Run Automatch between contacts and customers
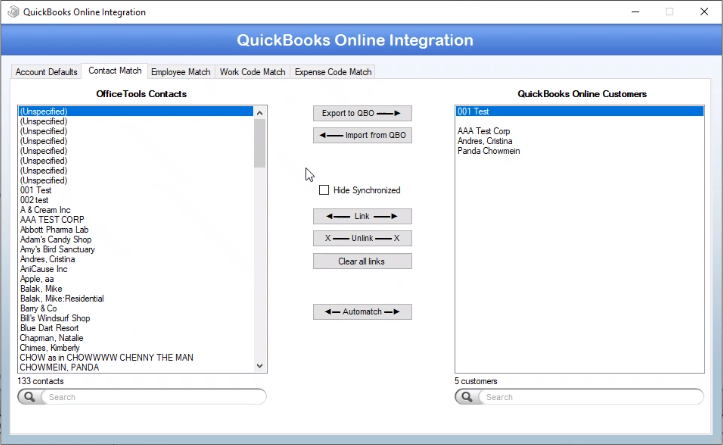This screenshot has width=723, height=445. (362, 312)
